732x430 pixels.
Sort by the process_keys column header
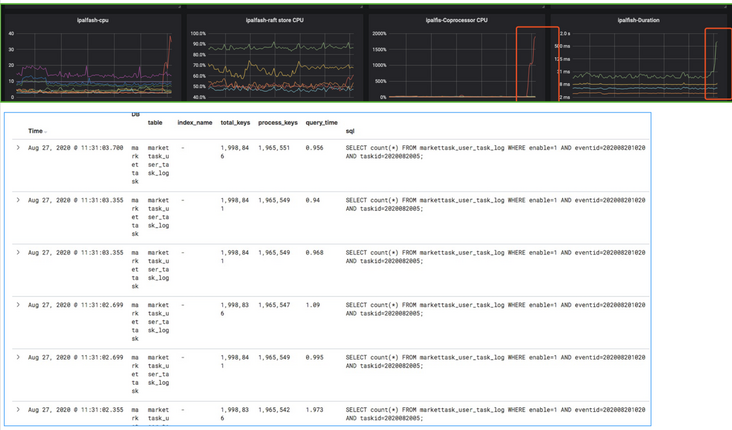click(278, 122)
